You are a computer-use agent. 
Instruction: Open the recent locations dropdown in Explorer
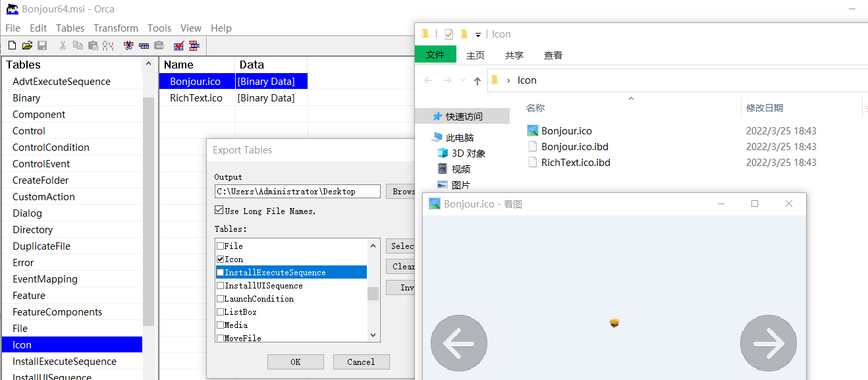(x=462, y=80)
